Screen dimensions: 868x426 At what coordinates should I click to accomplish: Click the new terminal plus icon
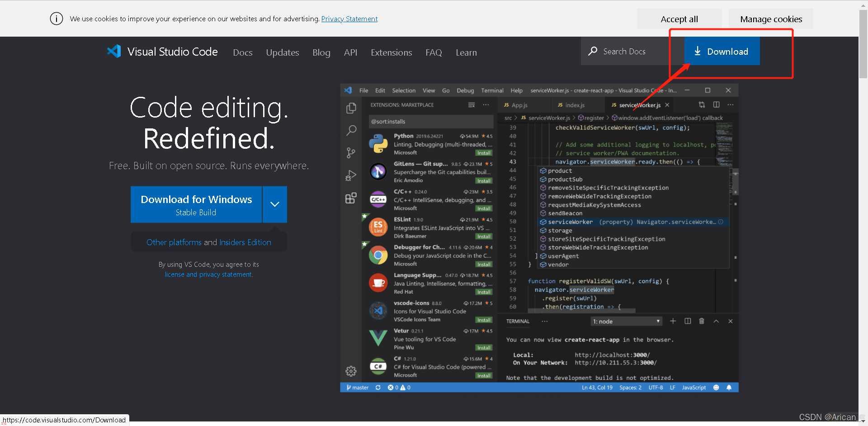(673, 321)
